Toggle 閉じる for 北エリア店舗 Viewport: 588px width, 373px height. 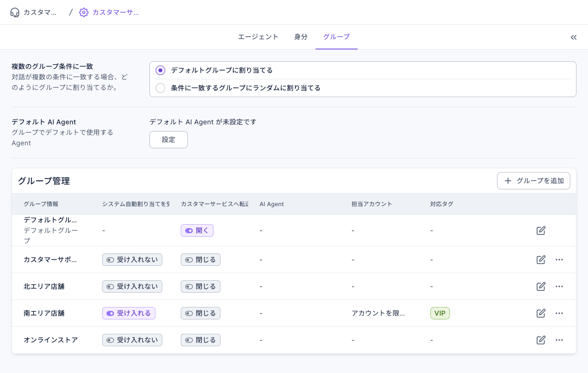(x=201, y=286)
